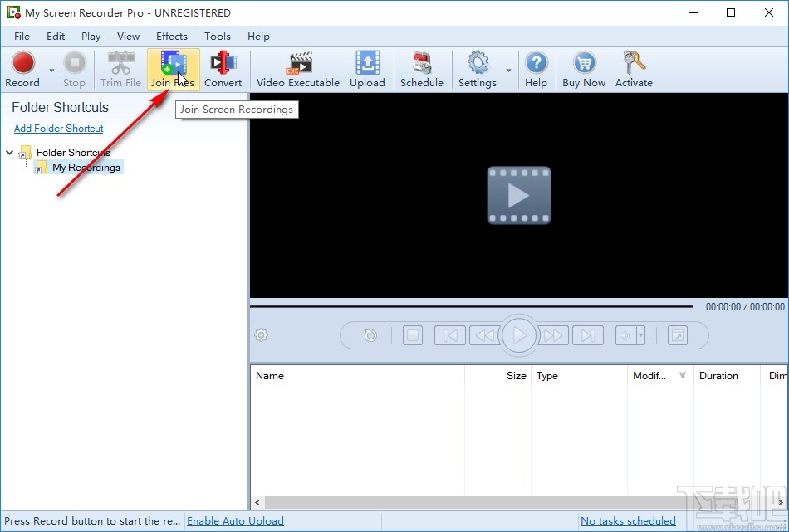Image resolution: width=789 pixels, height=532 pixels.
Task: Open Help from the toolbar
Action: coord(537,70)
